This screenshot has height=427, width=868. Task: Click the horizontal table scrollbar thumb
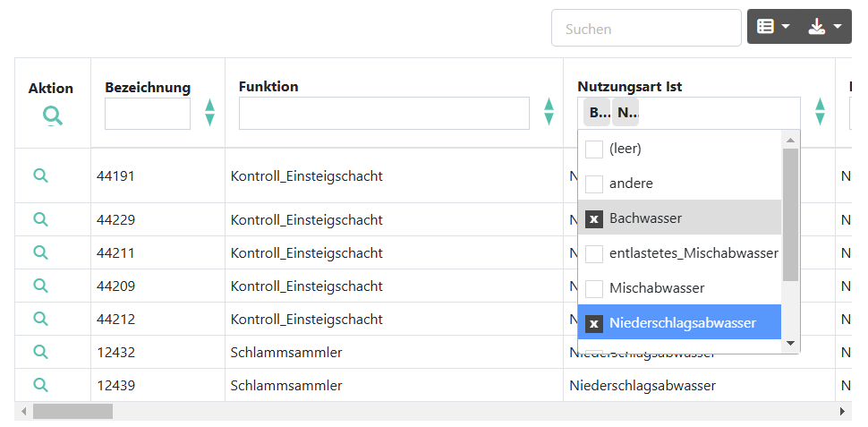[x=72, y=411]
